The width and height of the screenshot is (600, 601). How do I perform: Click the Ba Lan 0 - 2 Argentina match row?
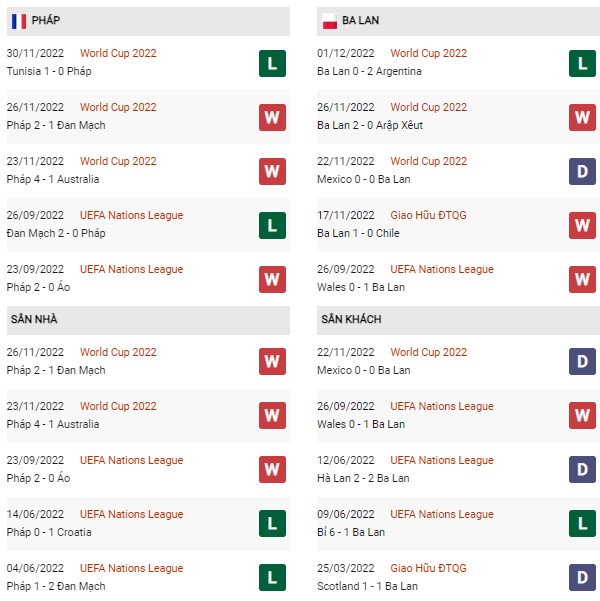(459, 63)
